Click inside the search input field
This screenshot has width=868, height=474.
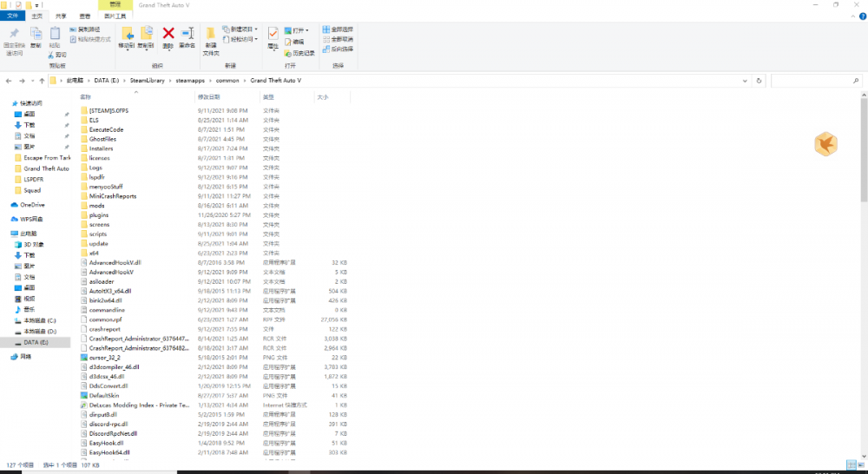[811, 81]
